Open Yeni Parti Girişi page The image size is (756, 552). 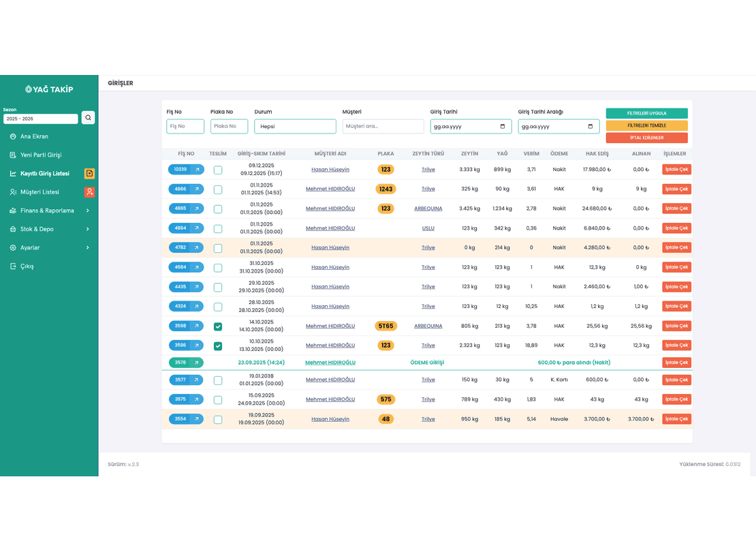tap(40, 155)
